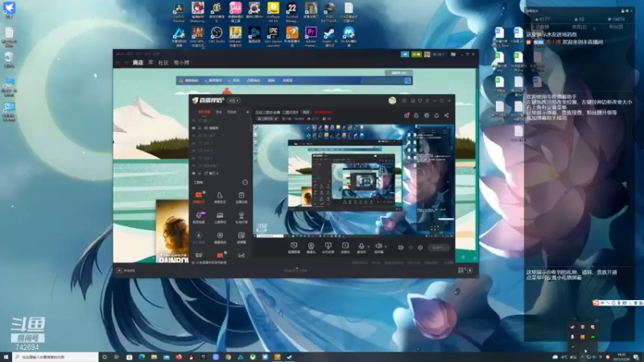Collapse the toolbox section with the circle button

tap(246, 183)
